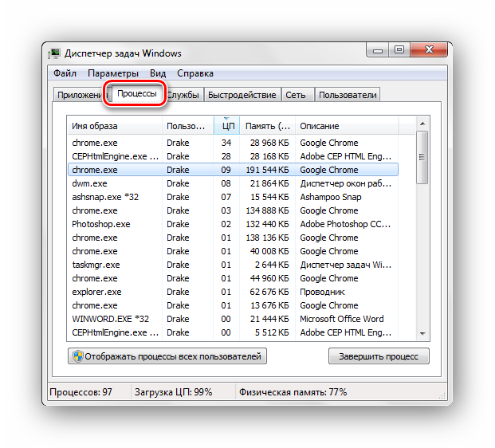This screenshot has width=495, height=448.
Task: Open the Вид menu
Action: point(158,73)
